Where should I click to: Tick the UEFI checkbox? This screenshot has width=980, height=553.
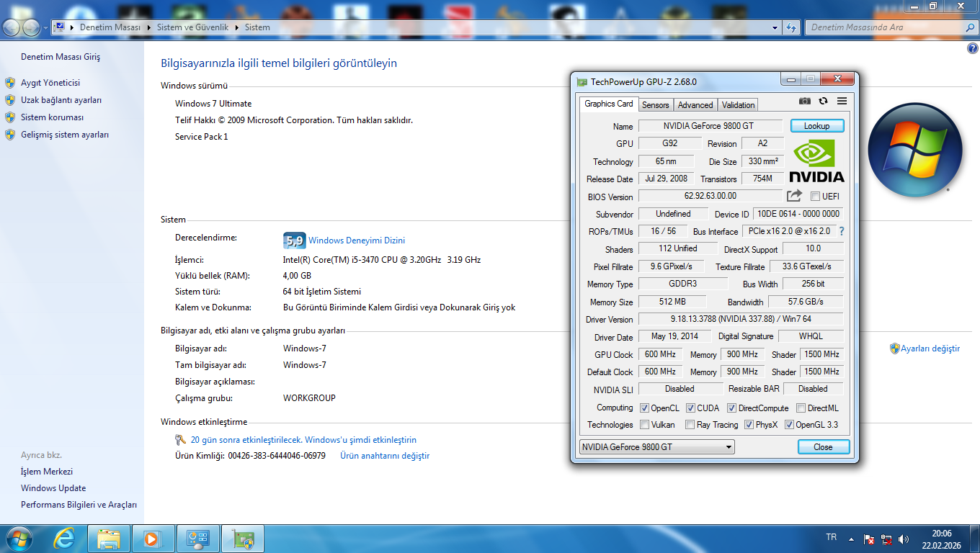click(815, 196)
